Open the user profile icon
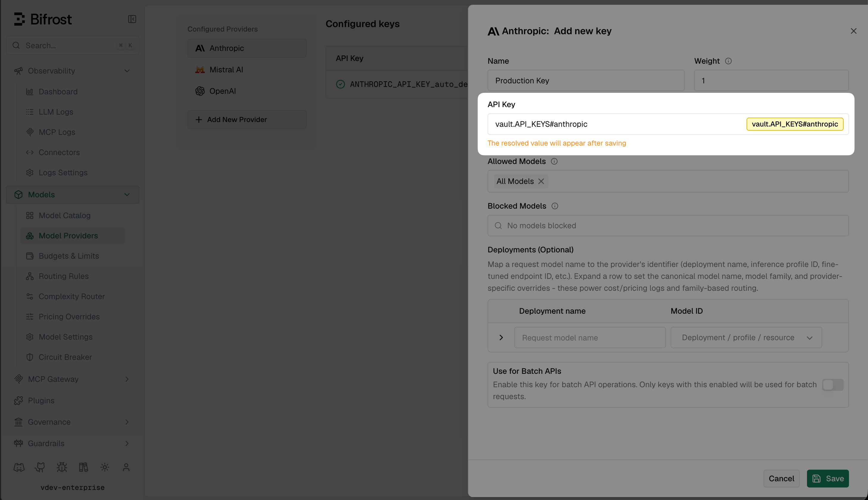 126,467
